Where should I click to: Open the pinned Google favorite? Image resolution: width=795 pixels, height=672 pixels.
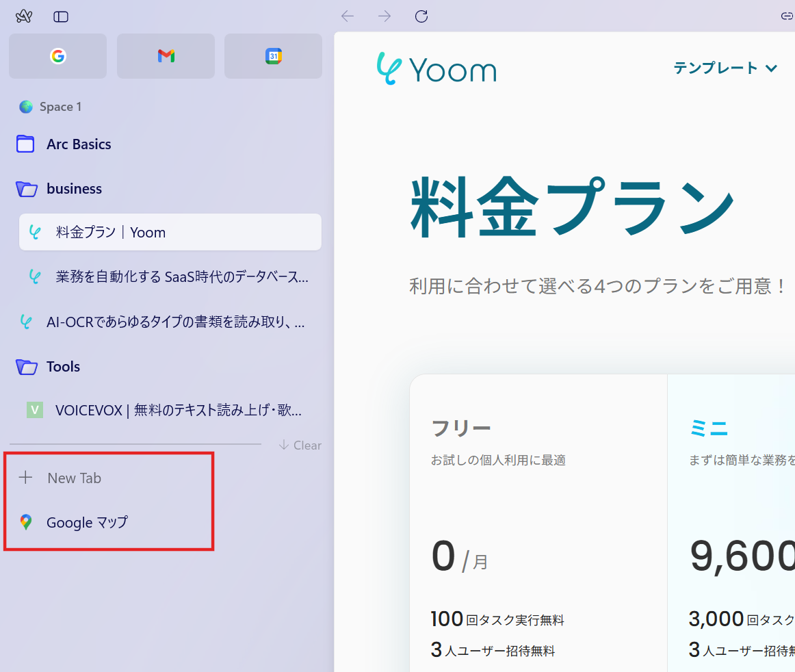pos(57,56)
